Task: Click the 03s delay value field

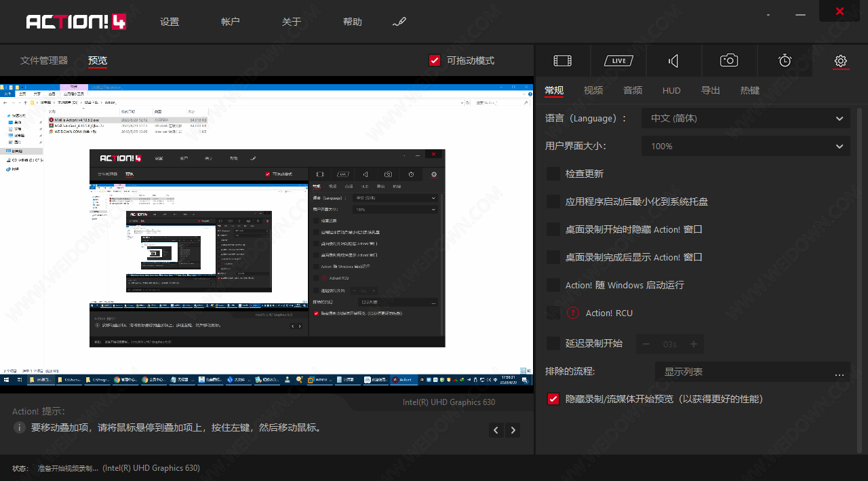Action: pyautogui.click(x=670, y=344)
